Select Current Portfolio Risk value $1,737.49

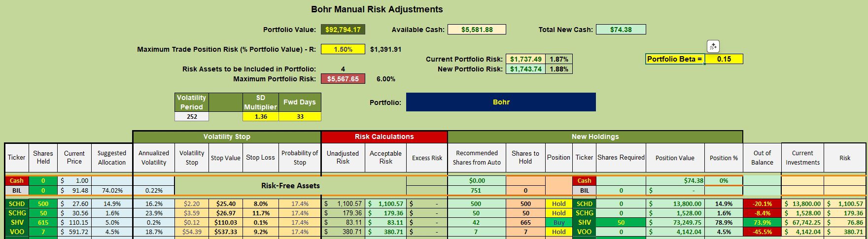click(x=525, y=59)
